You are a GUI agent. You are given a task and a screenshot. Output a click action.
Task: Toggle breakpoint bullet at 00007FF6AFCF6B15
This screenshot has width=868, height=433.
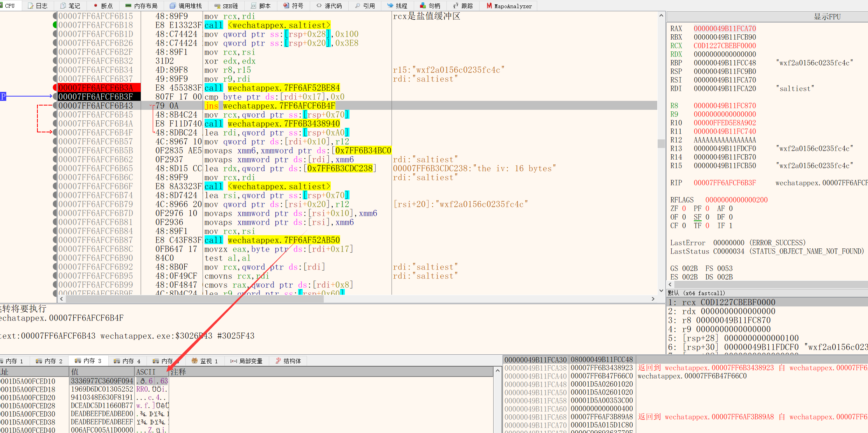click(55, 16)
